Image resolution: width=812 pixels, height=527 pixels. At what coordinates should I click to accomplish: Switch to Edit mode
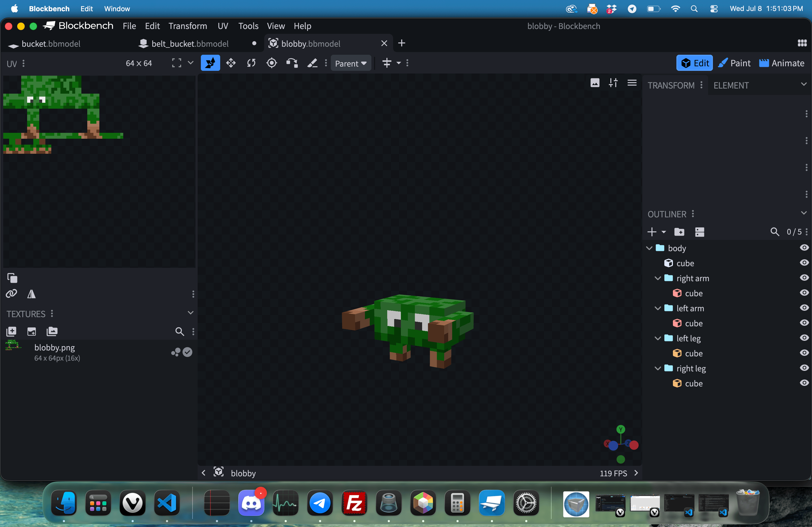(694, 63)
